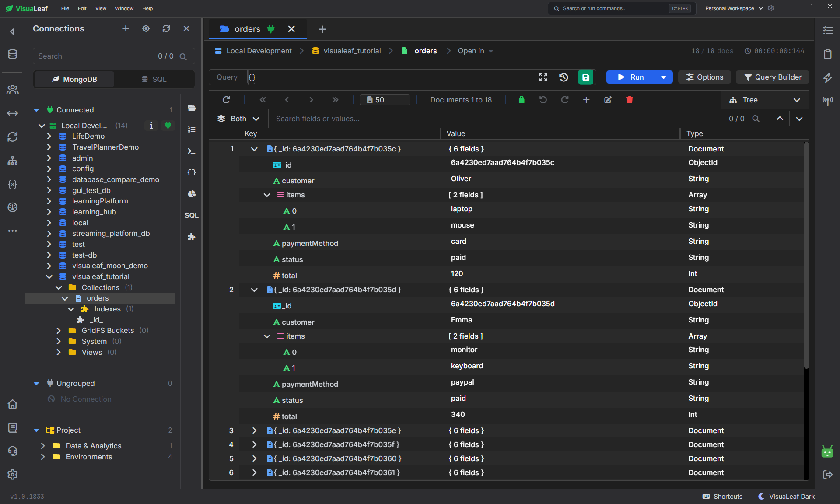Viewport: 840px width, 504px height.
Task: Collapse document 1 row
Action: (x=254, y=149)
